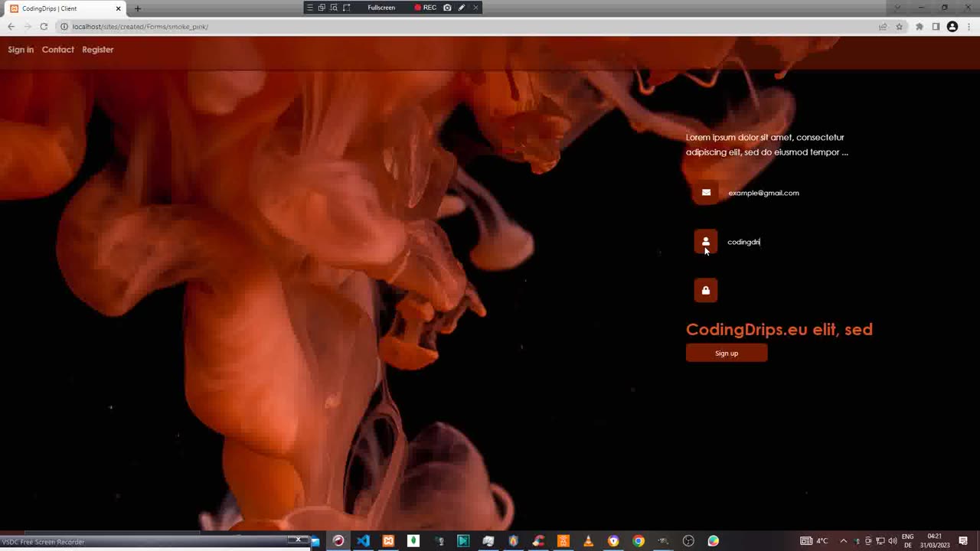Viewport: 980px width, 551px height.
Task: Share this page icon in address bar
Action: 883,27
